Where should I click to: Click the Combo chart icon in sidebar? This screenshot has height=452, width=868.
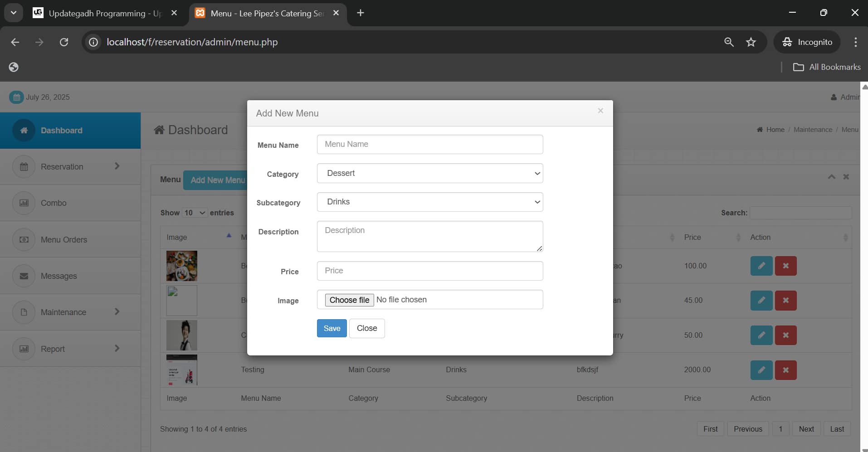(24, 203)
